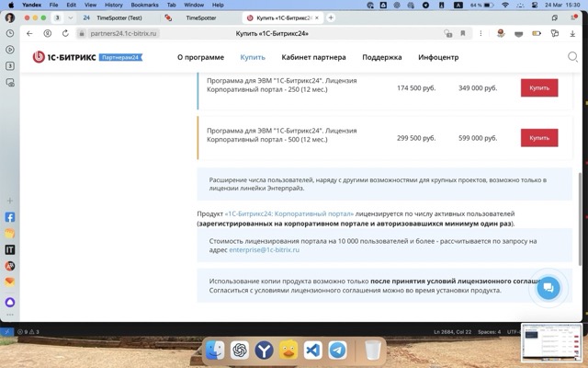Screen dimensions: 588x368
Task: Open Finder from the Dock
Action: point(214,351)
